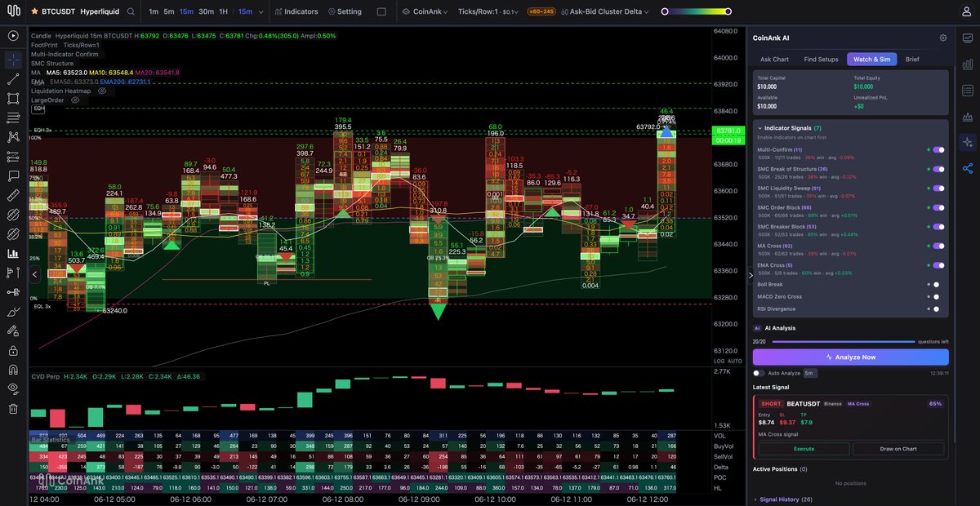
Task: Select the crosshair cursor tool
Action: (13, 60)
